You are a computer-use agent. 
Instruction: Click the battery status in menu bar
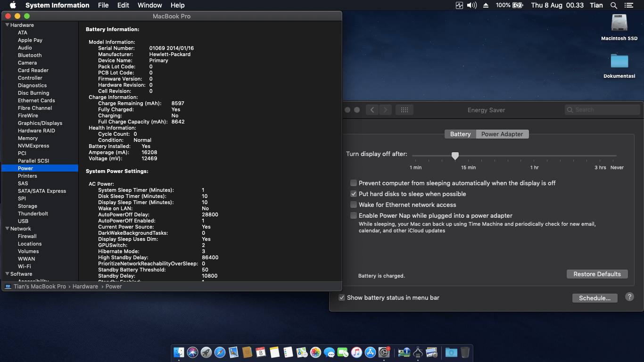point(510,5)
